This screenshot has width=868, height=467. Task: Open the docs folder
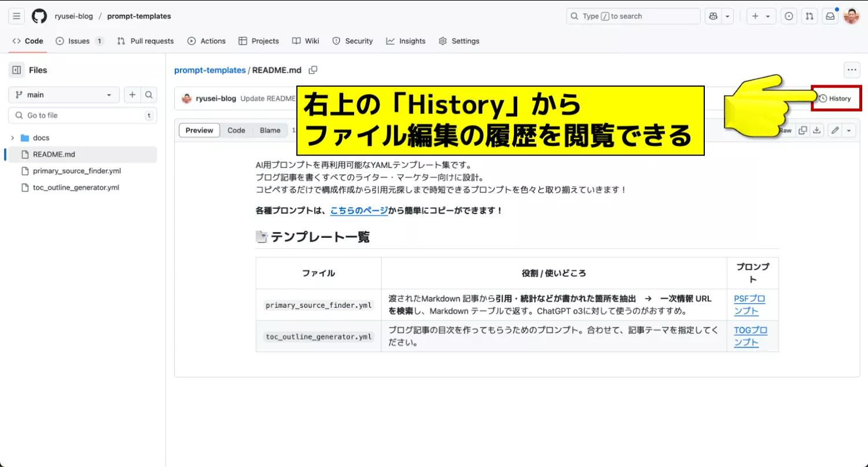point(41,138)
